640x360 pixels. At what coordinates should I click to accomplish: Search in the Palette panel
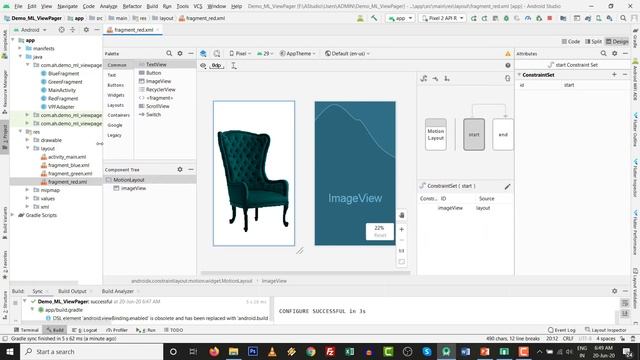click(169, 53)
